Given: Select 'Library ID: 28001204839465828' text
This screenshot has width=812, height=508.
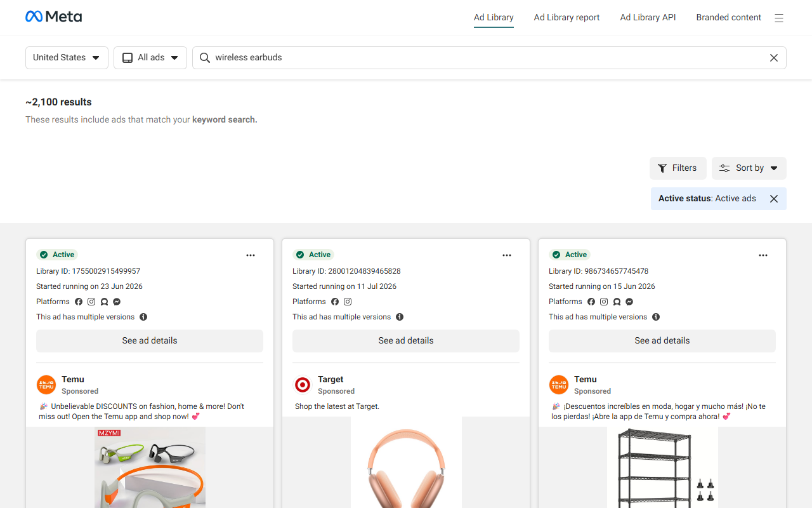Looking at the screenshot, I should point(346,271).
